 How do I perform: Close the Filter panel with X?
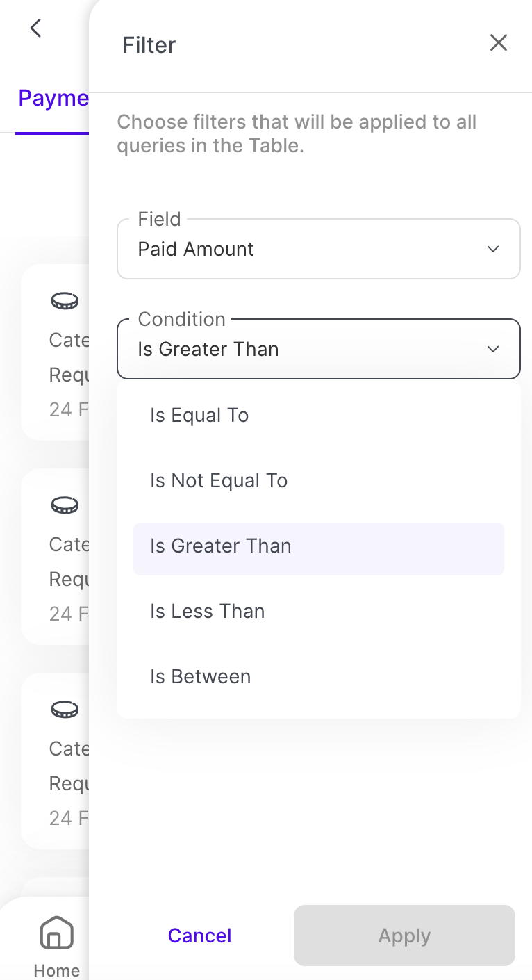(x=499, y=43)
